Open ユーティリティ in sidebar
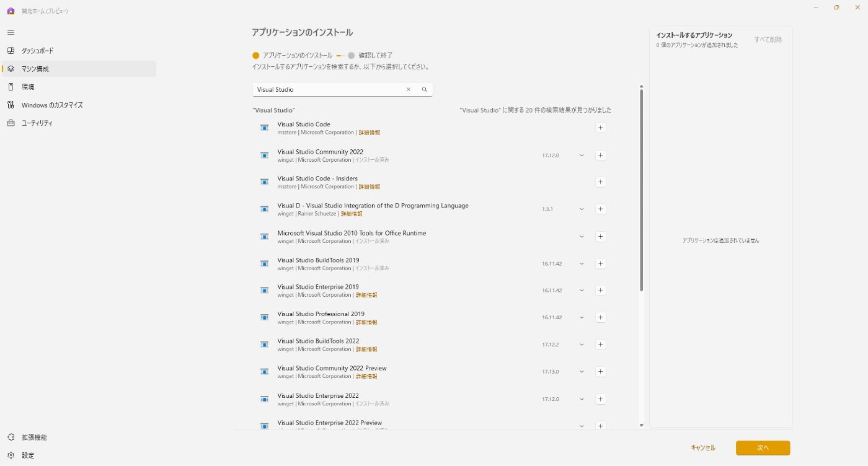This screenshot has width=868, height=466. (x=79, y=123)
